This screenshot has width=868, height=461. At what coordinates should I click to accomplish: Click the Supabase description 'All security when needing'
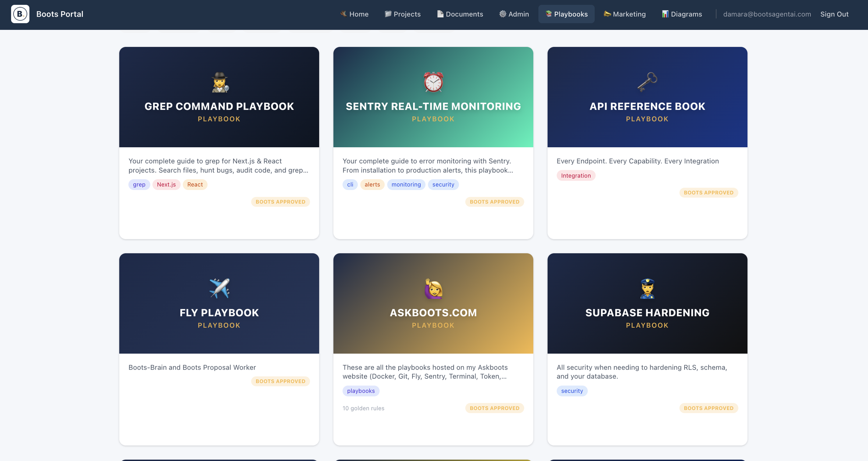click(x=642, y=372)
